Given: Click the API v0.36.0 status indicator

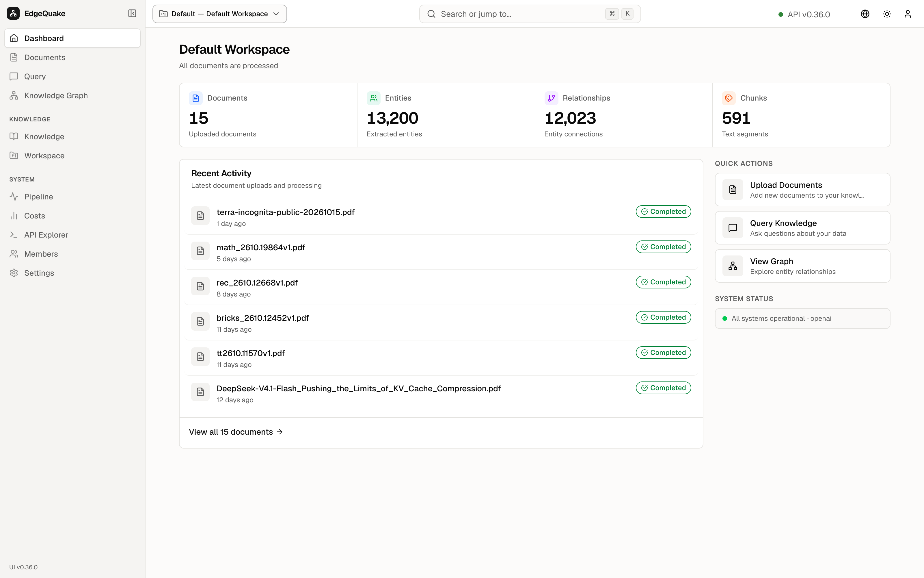Looking at the screenshot, I should coord(804,14).
